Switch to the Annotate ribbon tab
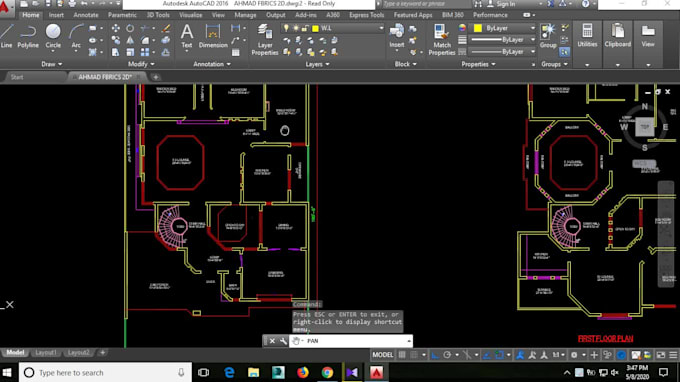This screenshot has width=680, height=382. point(86,15)
